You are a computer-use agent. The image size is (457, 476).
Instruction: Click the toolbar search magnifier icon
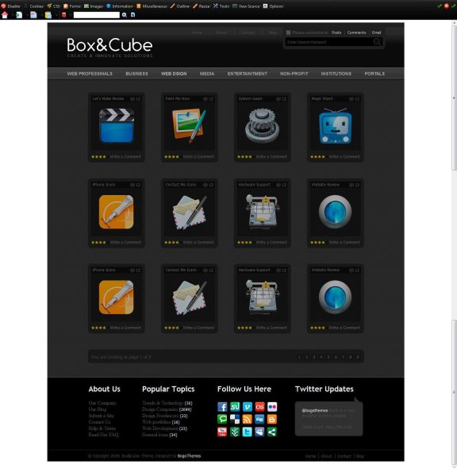(125, 15)
